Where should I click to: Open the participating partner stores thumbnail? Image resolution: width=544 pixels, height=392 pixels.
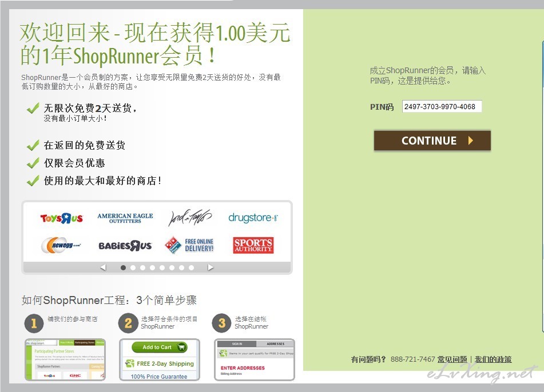point(65,360)
